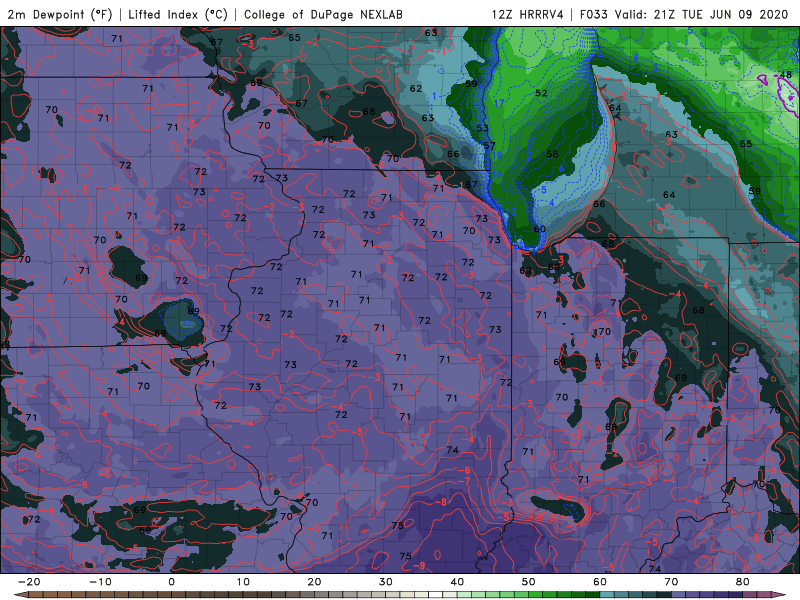Viewport: 800px width, 600px height.
Task: Click the 0 label on the color scale
Action: (x=171, y=582)
